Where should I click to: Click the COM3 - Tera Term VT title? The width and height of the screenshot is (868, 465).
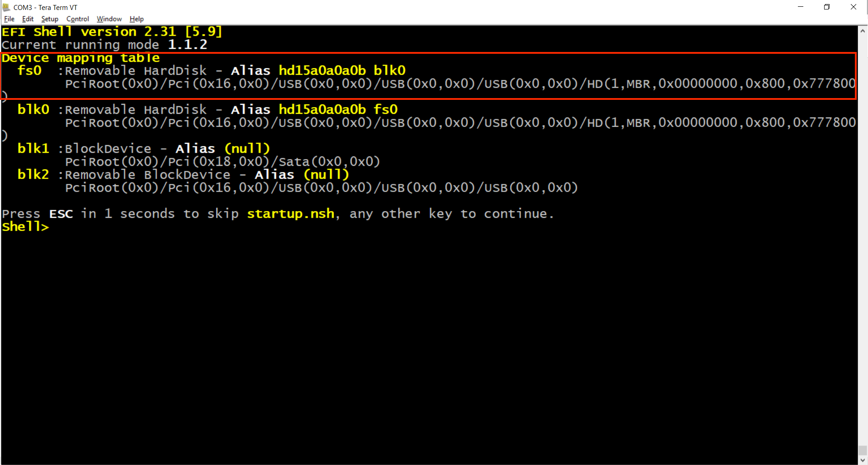(45, 7)
